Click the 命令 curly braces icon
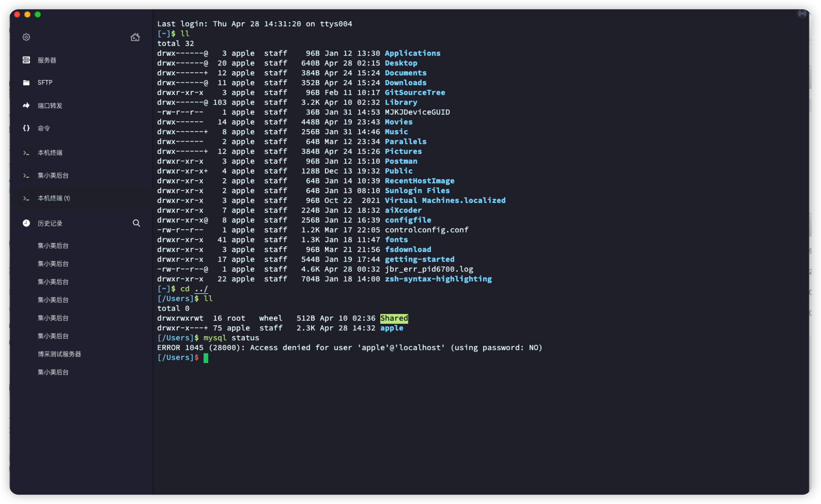 pyautogui.click(x=26, y=128)
